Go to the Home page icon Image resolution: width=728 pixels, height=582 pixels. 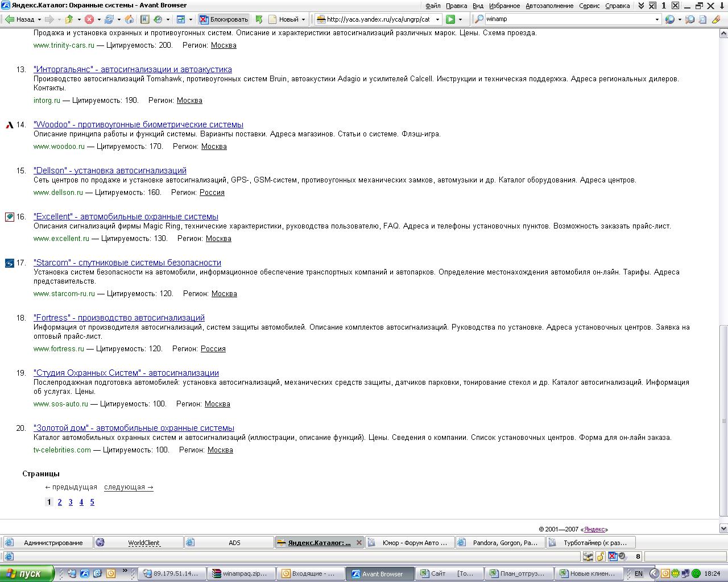(x=129, y=19)
